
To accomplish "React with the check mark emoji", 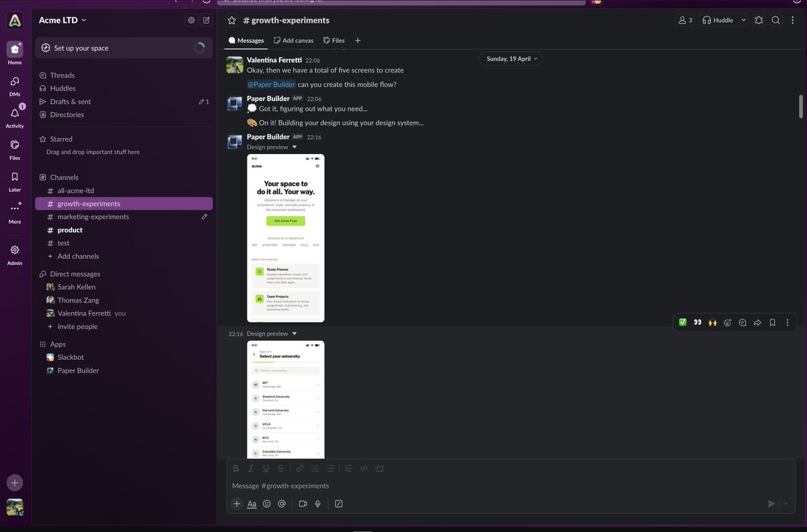I will click(683, 323).
